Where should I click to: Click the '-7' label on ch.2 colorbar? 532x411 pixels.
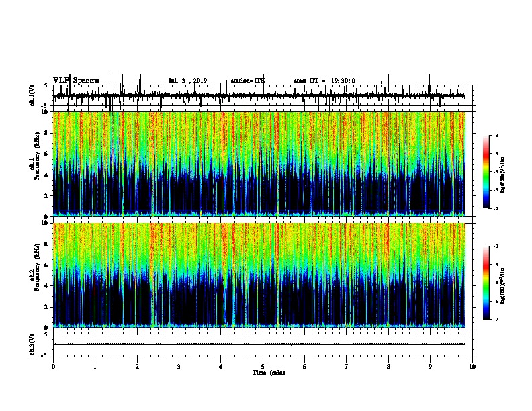pyautogui.click(x=496, y=319)
